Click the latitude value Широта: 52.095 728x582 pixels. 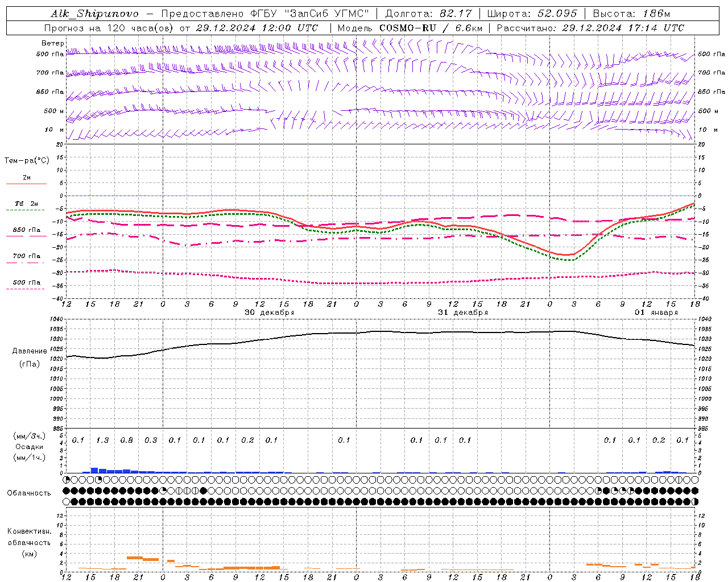click(x=532, y=14)
